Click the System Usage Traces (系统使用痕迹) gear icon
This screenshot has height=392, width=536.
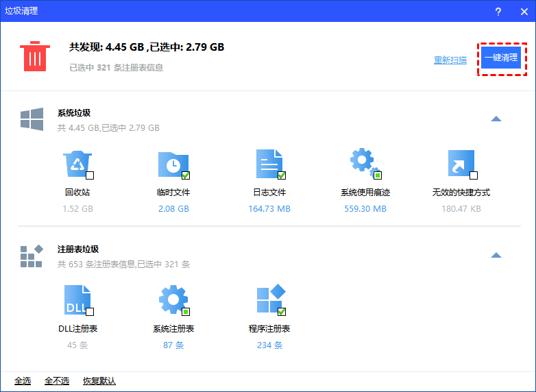coord(363,162)
